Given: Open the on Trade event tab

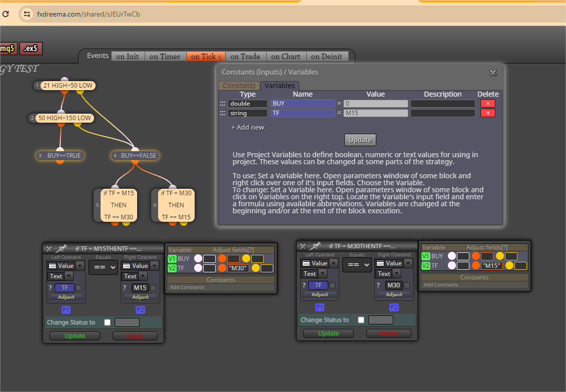Looking at the screenshot, I should (x=245, y=56).
